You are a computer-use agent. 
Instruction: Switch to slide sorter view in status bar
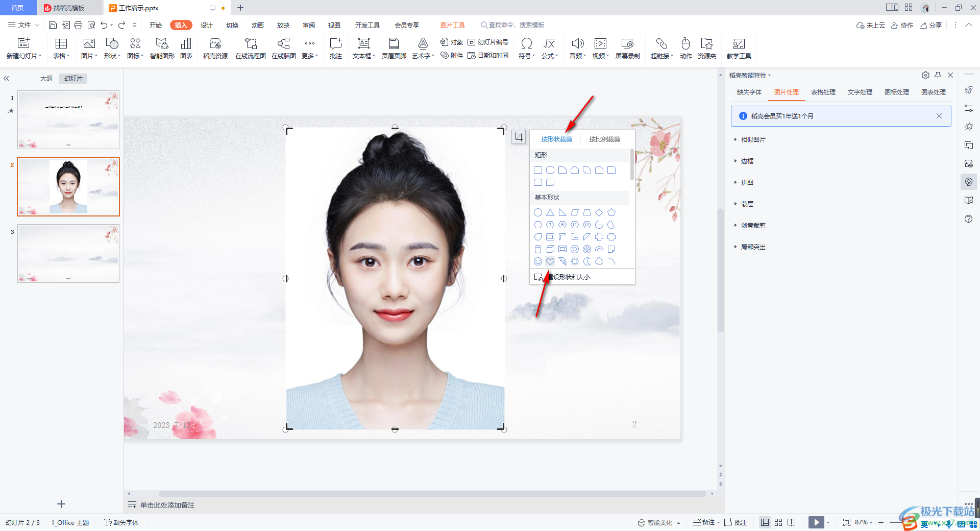click(x=778, y=522)
